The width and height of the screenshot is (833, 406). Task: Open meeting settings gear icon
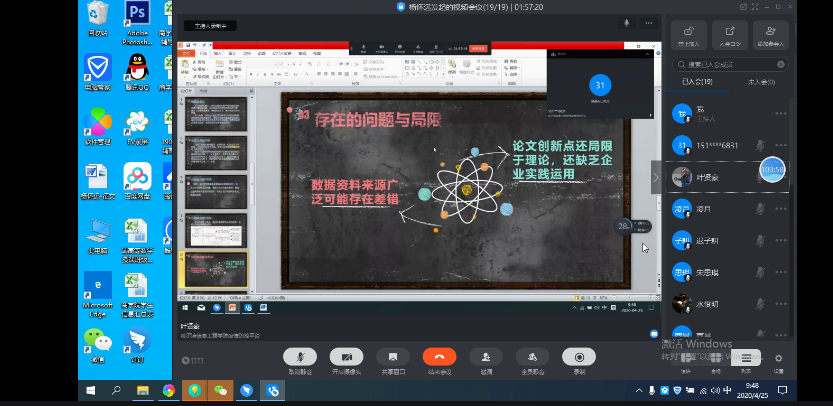pos(778,359)
